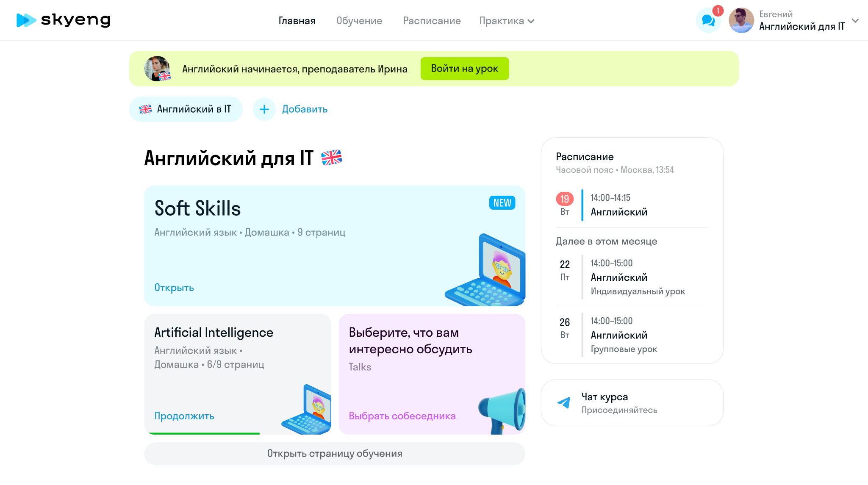Screen dimensions: 868x485
Task: Expand the Практика dropdown
Action: 507,20
